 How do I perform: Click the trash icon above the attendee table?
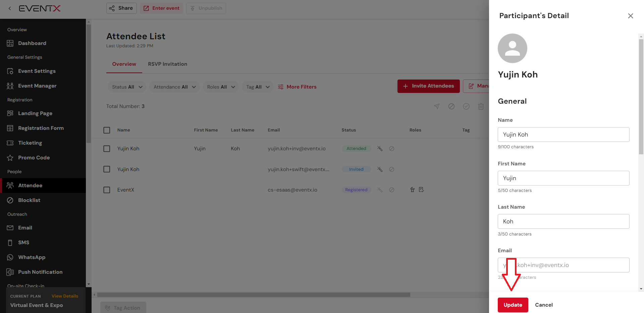coord(481,106)
